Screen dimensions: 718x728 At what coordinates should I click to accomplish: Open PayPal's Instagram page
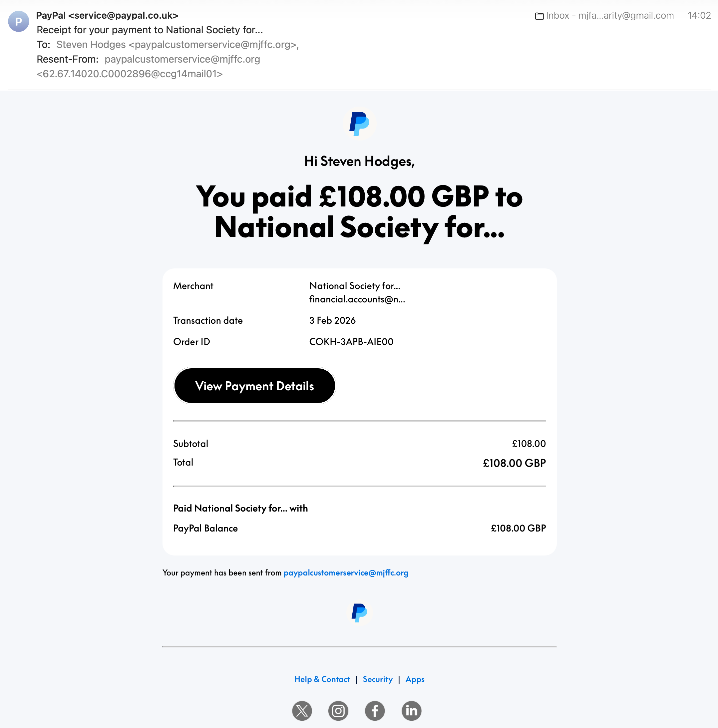coord(338,711)
